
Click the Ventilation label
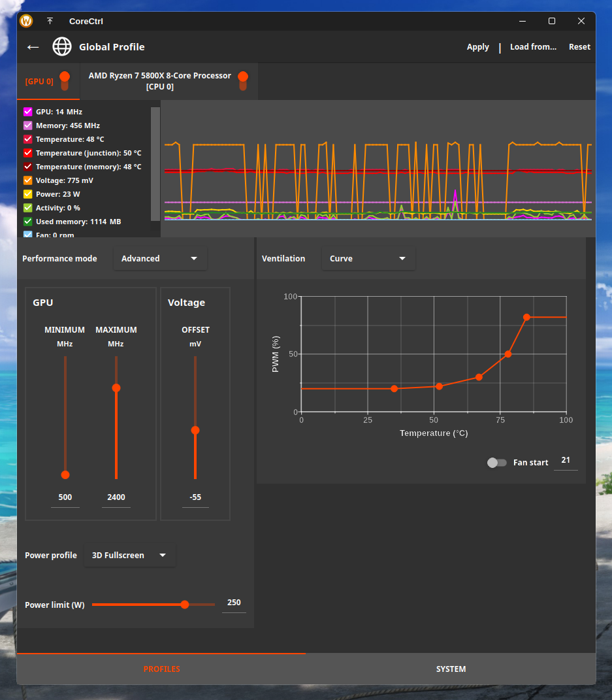pos(283,258)
